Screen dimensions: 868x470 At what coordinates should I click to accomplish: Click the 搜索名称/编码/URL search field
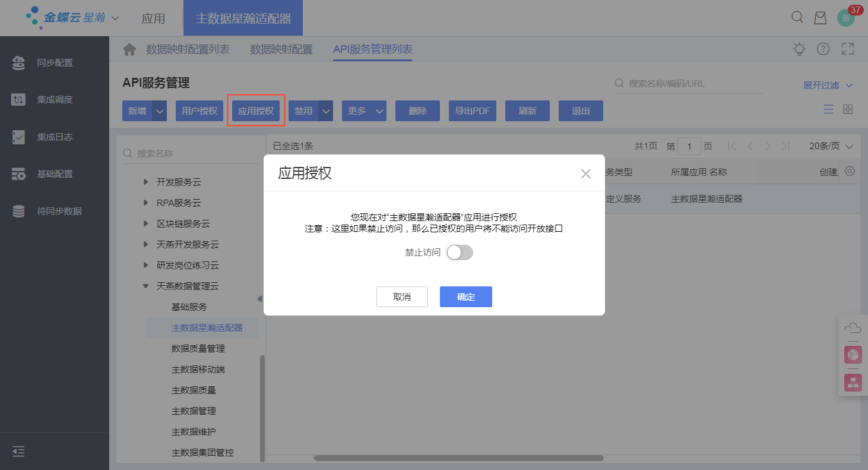[688, 84]
